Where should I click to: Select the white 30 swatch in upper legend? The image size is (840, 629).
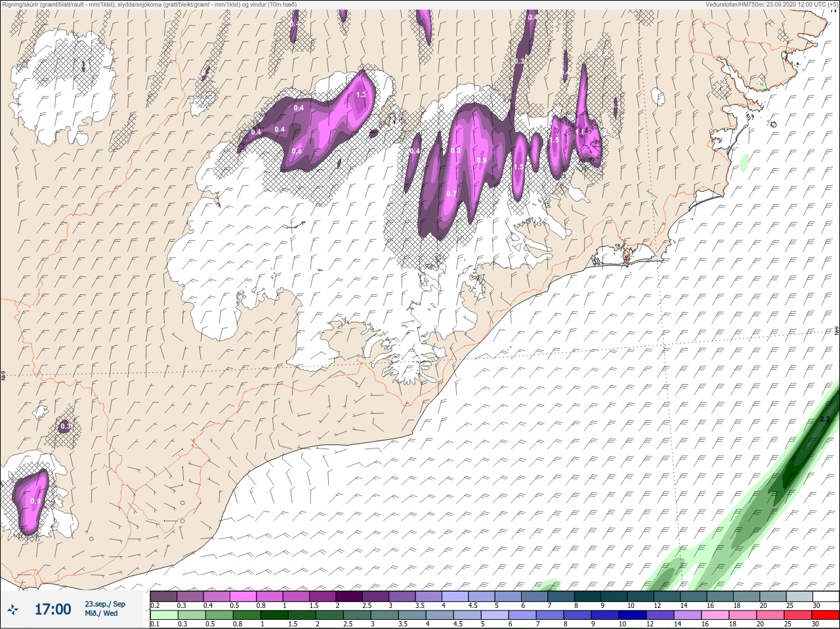click(826, 596)
